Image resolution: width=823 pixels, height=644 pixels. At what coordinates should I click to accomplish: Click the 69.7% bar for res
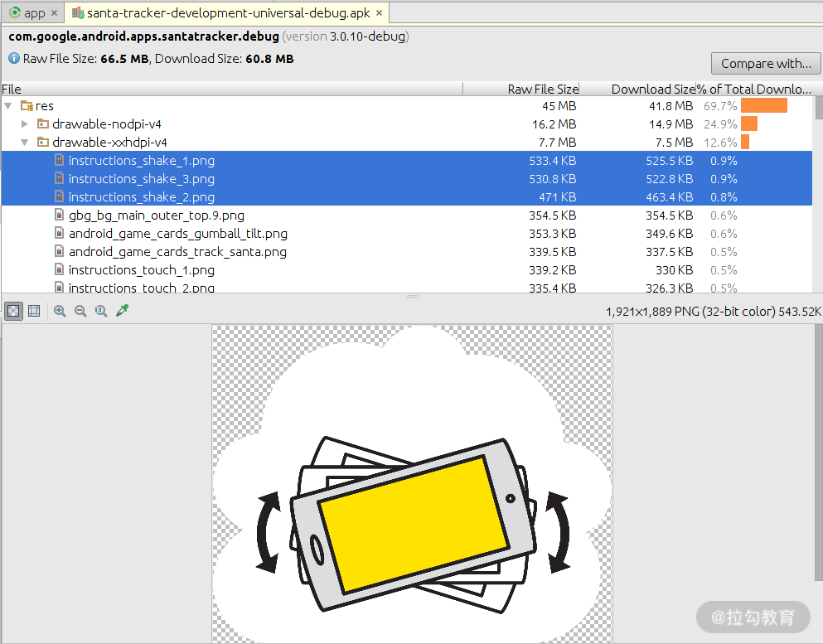(763, 106)
